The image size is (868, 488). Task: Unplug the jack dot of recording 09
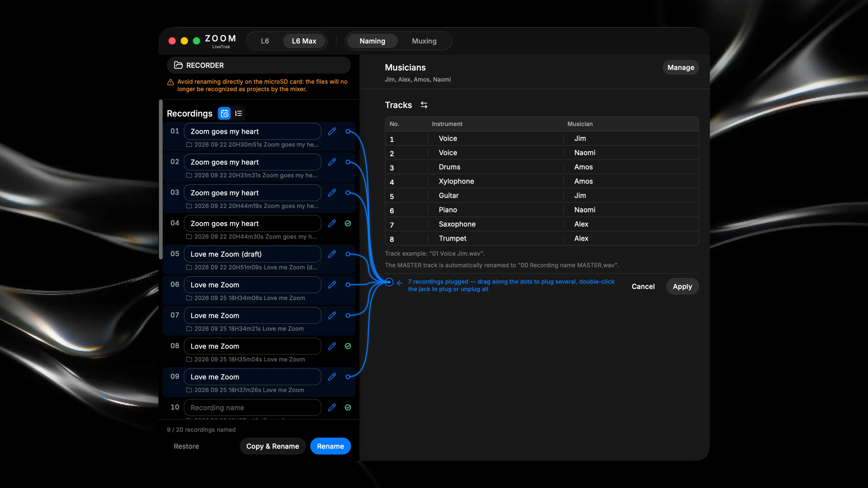[x=348, y=377]
